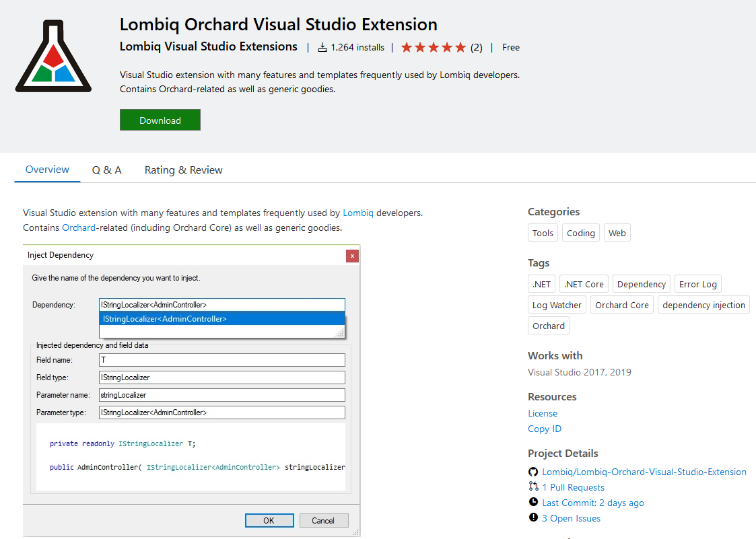Screen dimensions: 756x539
Task: Click Cancel in the Inject Dependency dialog
Action: (324, 521)
